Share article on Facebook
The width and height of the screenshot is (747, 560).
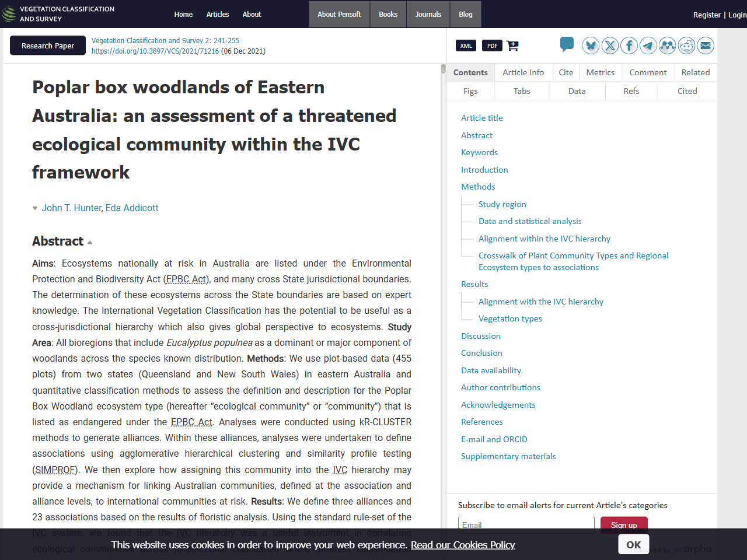click(x=629, y=45)
